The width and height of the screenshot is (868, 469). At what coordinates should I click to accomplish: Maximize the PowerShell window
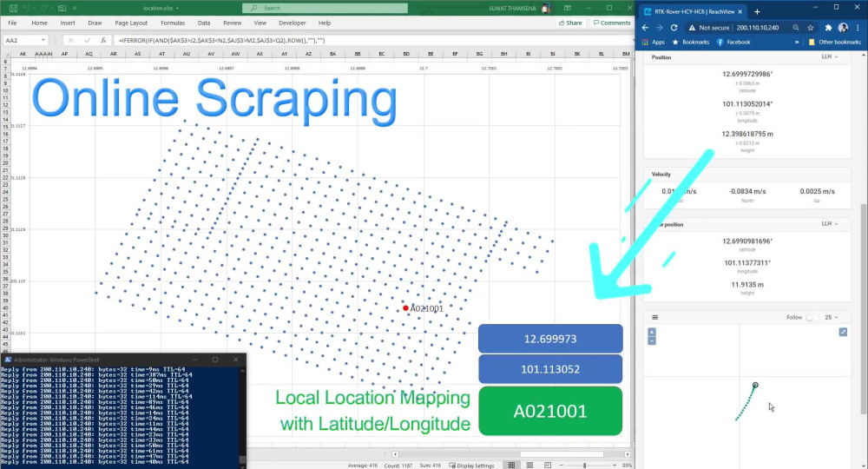coord(215,360)
